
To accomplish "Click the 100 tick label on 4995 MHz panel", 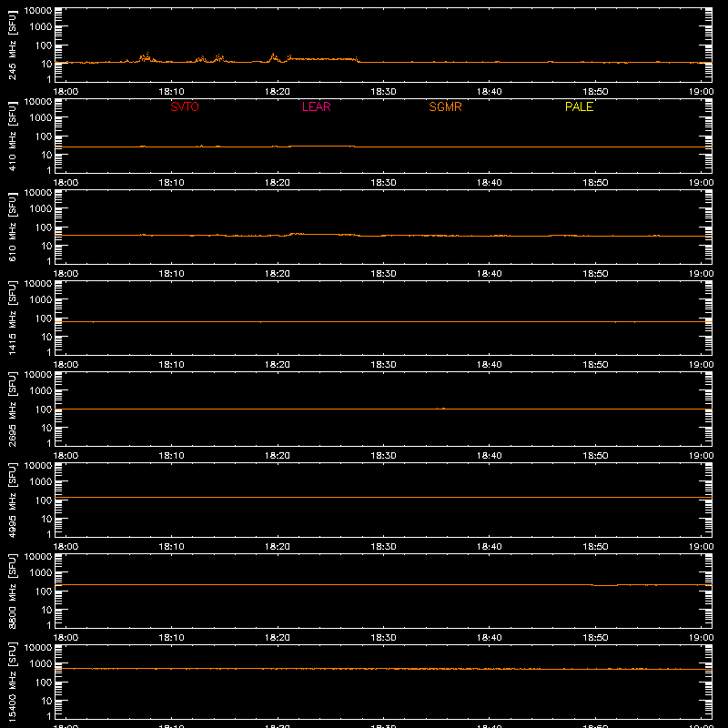I will tap(44, 500).
